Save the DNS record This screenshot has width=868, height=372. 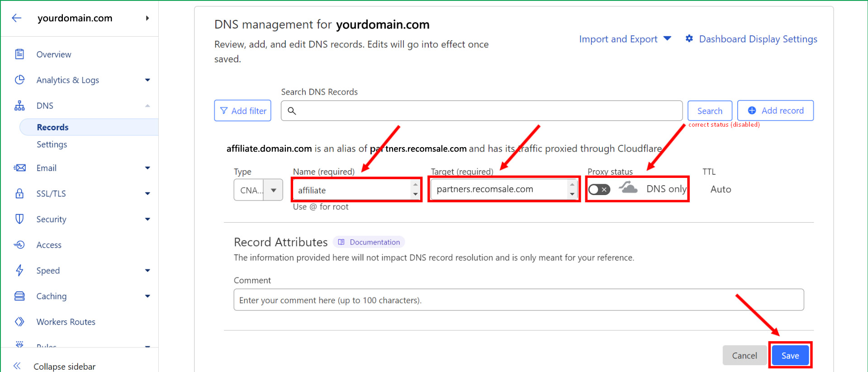click(x=790, y=356)
